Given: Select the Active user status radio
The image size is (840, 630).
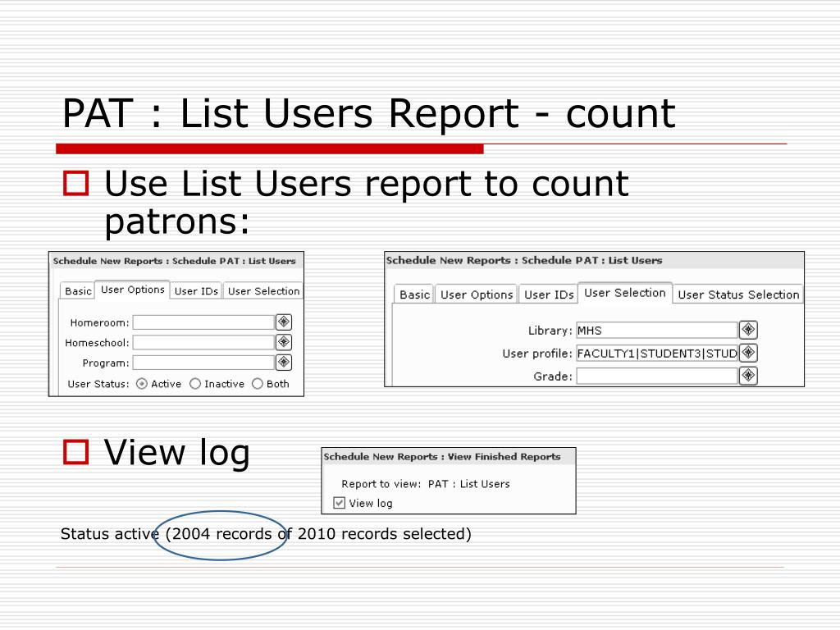Looking at the screenshot, I should 141,384.
